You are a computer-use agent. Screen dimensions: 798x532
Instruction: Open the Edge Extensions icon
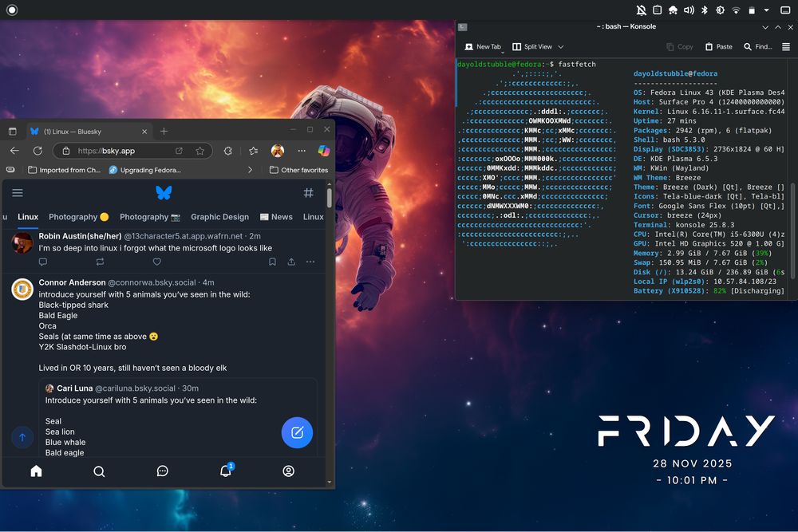coord(228,151)
